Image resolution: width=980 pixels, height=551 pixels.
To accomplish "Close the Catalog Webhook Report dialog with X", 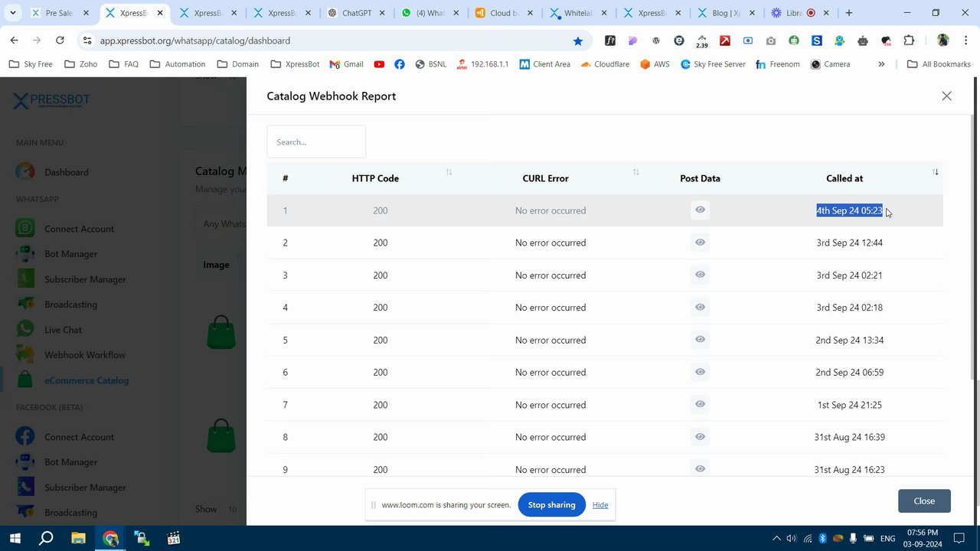I will (x=946, y=96).
